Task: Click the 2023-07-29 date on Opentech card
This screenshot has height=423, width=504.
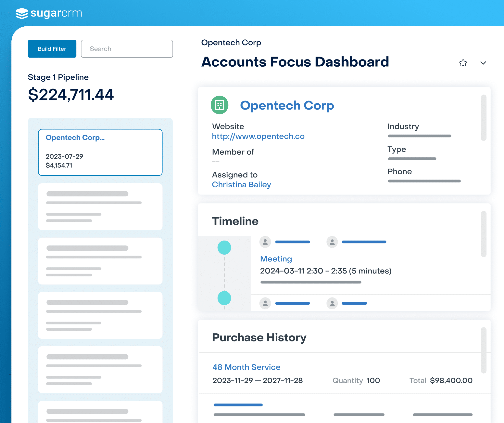Action: [x=64, y=156]
